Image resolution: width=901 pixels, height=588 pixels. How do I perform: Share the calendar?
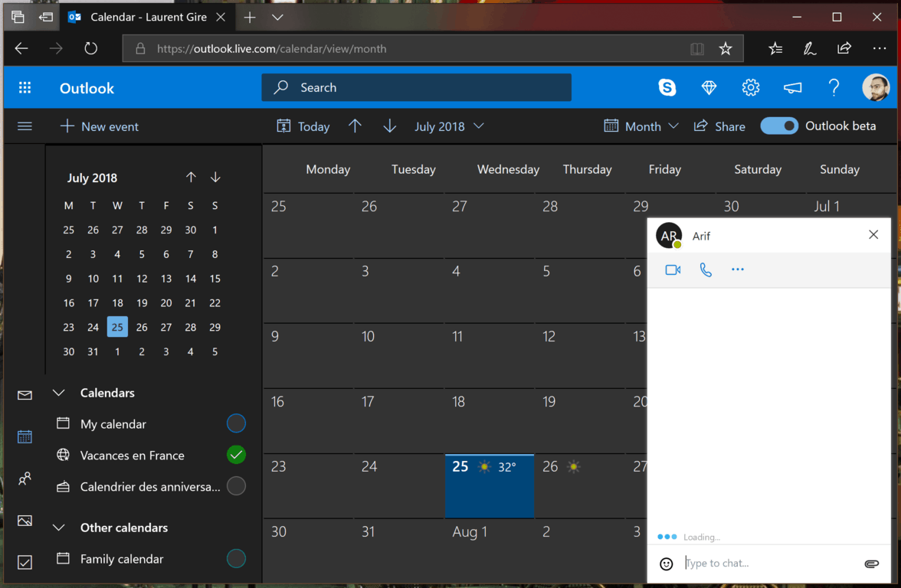tap(719, 126)
